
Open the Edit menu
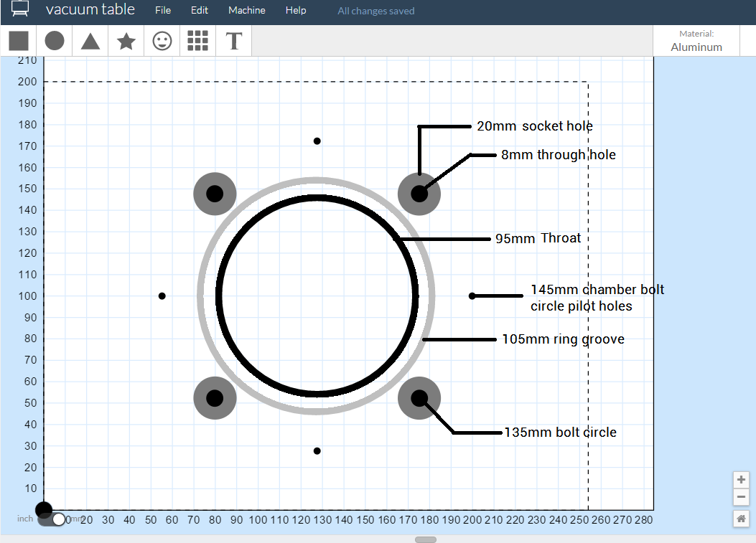tap(199, 10)
